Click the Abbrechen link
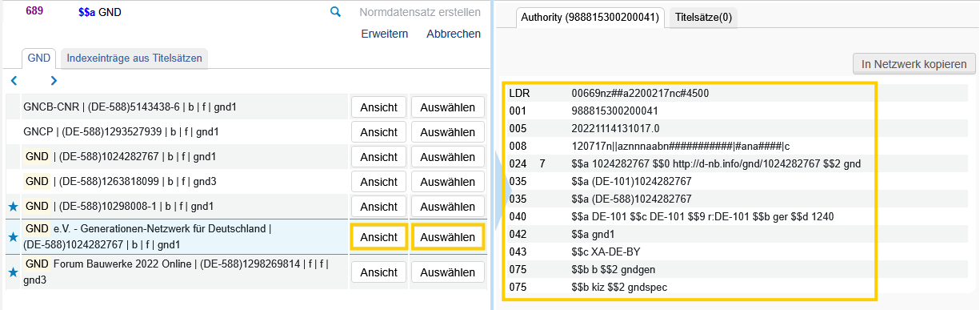This screenshot has height=310, width=980. (x=454, y=34)
